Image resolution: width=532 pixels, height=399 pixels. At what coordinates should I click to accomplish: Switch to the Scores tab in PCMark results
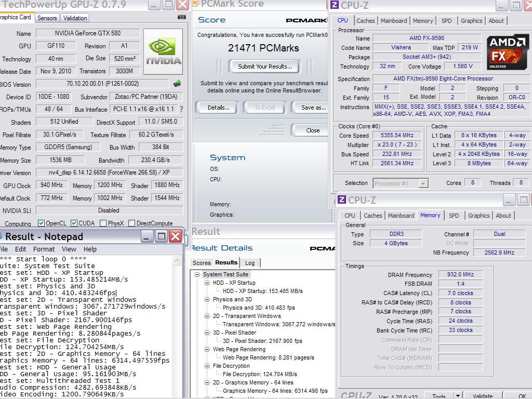(202, 262)
